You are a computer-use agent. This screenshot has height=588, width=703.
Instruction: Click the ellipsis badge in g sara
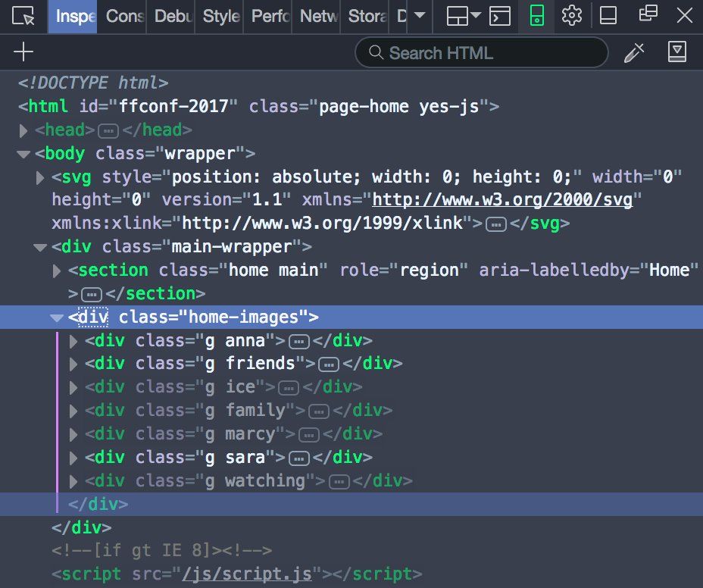pyautogui.click(x=299, y=458)
